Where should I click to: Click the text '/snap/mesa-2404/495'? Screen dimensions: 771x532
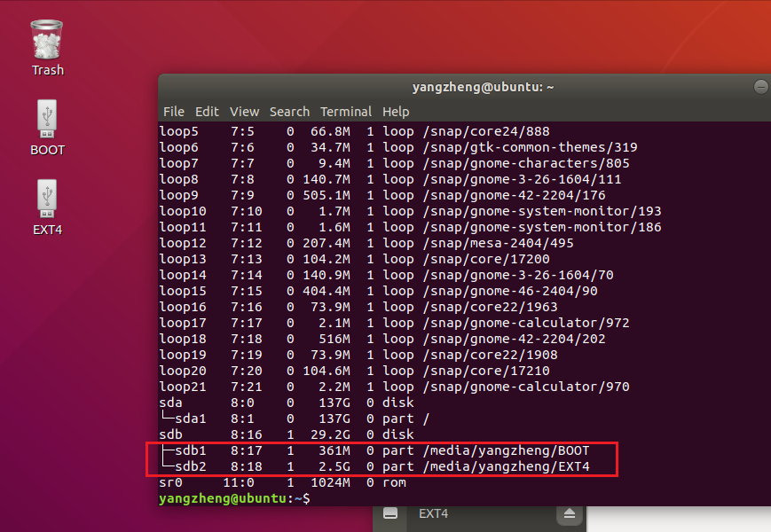point(498,243)
